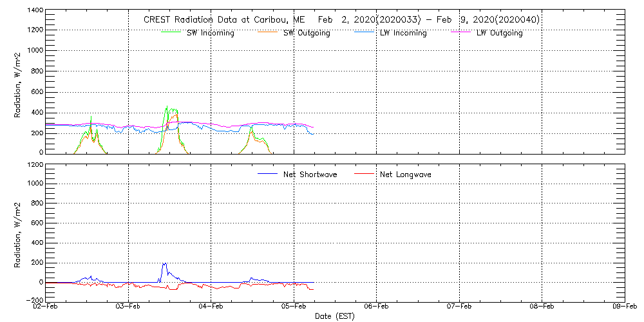The width and height of the screenshot is (644, 322).
Task: Select the 04-Feb date tick label
Action: 211,307
